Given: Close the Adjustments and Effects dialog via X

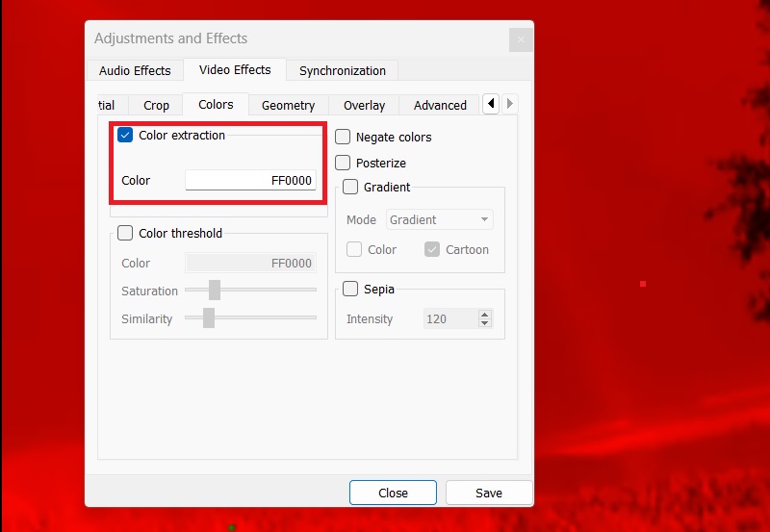Looking at the screenshot, I should [x=521, y=39].
